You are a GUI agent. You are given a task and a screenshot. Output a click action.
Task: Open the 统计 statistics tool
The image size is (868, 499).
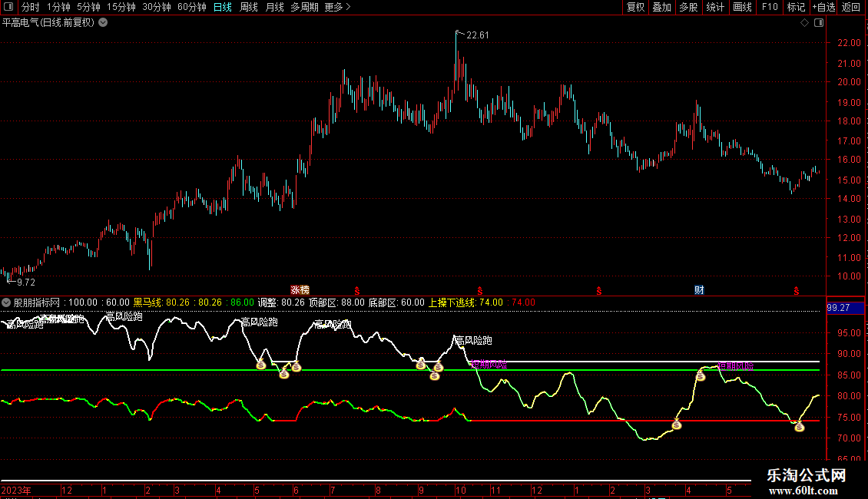[x=715, y=7]
